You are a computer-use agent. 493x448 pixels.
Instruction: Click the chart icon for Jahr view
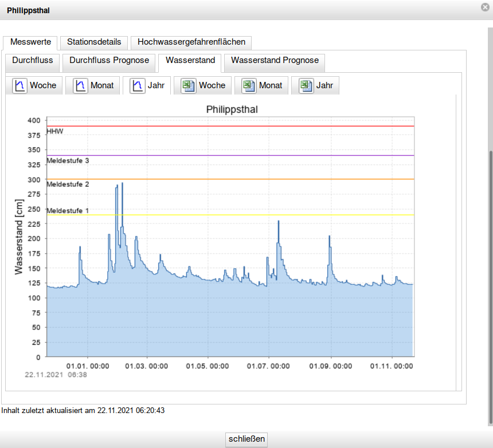point(138,85)
